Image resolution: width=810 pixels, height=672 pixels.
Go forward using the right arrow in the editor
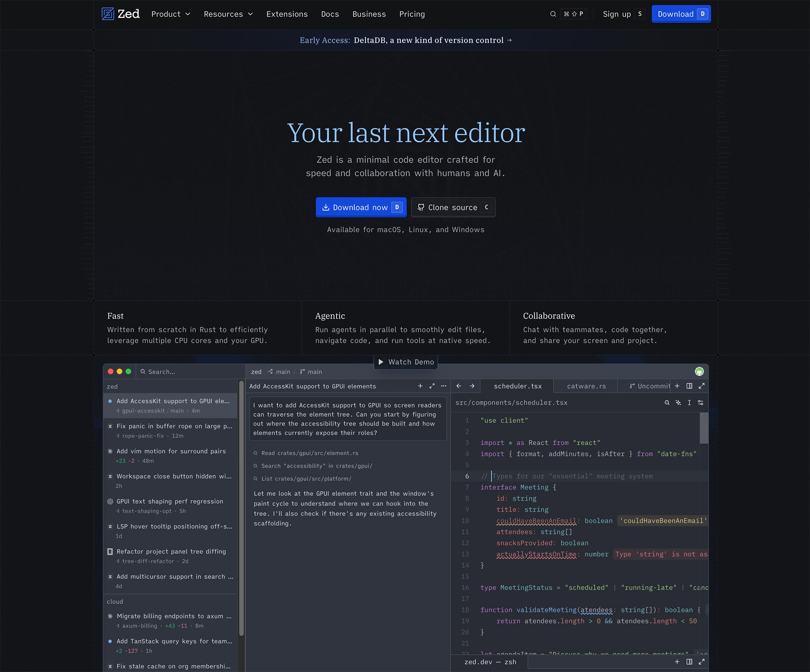tap(472, 386)
